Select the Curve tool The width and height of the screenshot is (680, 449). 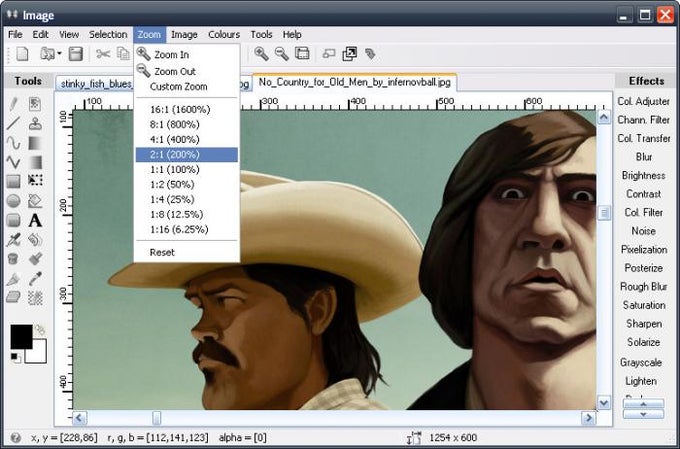click(x=13, y=143)
